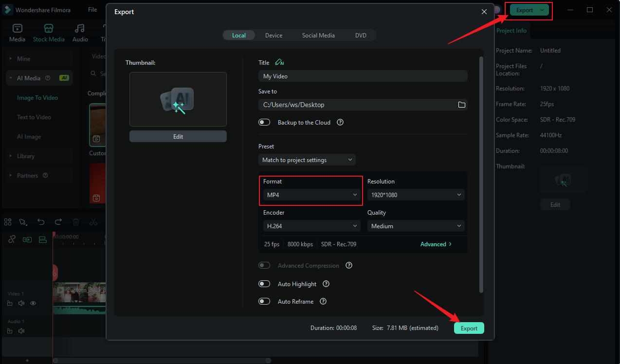Click help icon next to Backup to the Cloud

tap(340, 123)
